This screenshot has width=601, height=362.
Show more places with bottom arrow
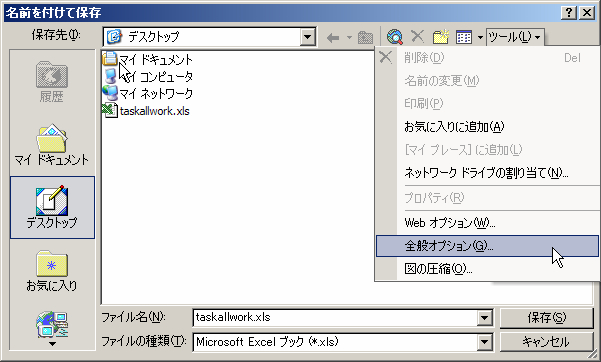[x=52, y=344]
